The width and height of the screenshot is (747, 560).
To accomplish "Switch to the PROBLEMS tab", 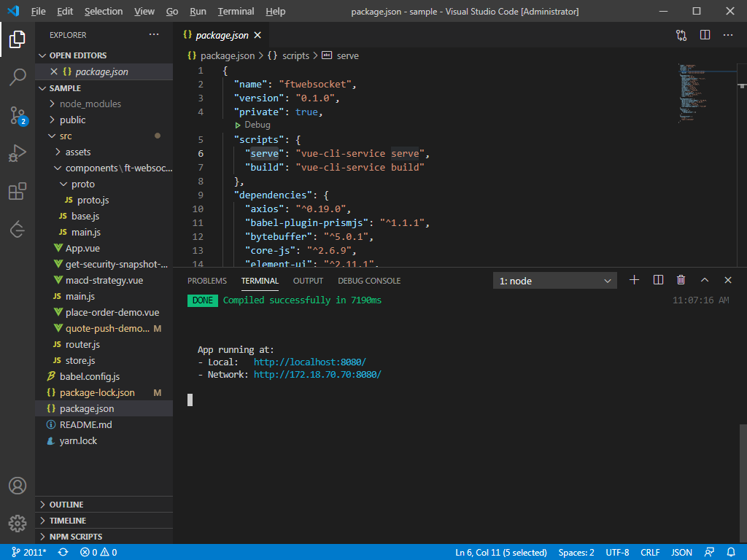I will (207, 281).
